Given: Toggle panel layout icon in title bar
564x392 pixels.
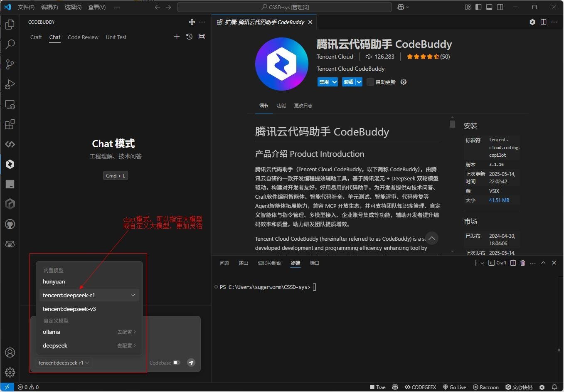Looking at the screenshot, I should point(489,7).
